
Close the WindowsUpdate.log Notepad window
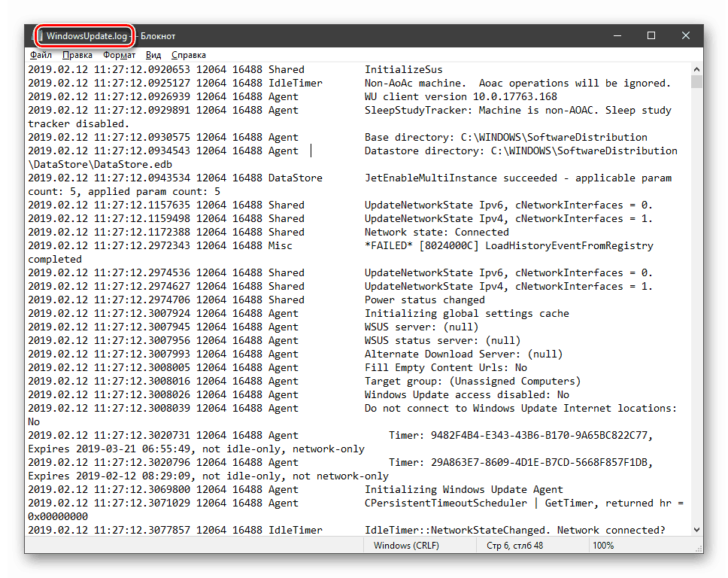686,36
